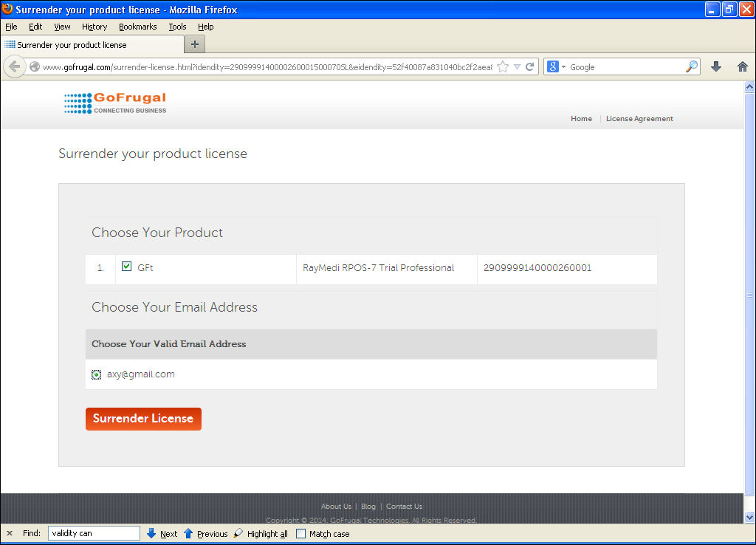Open a new tab with plus button
This screenshot has width=756, height=545.
pos(195,44)
